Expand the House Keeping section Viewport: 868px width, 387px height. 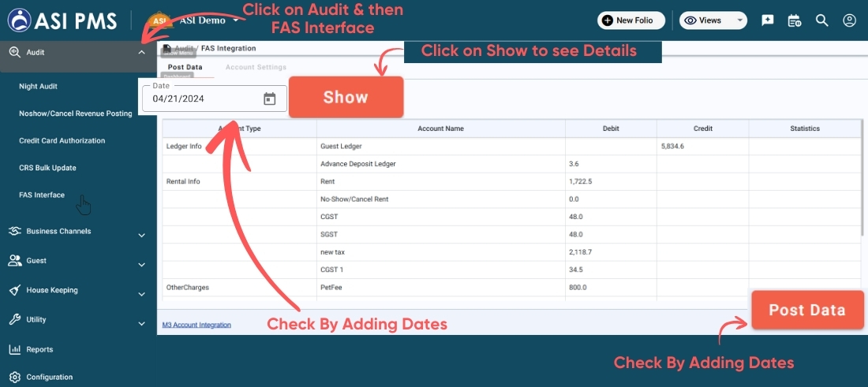click(x=141, y=293)
